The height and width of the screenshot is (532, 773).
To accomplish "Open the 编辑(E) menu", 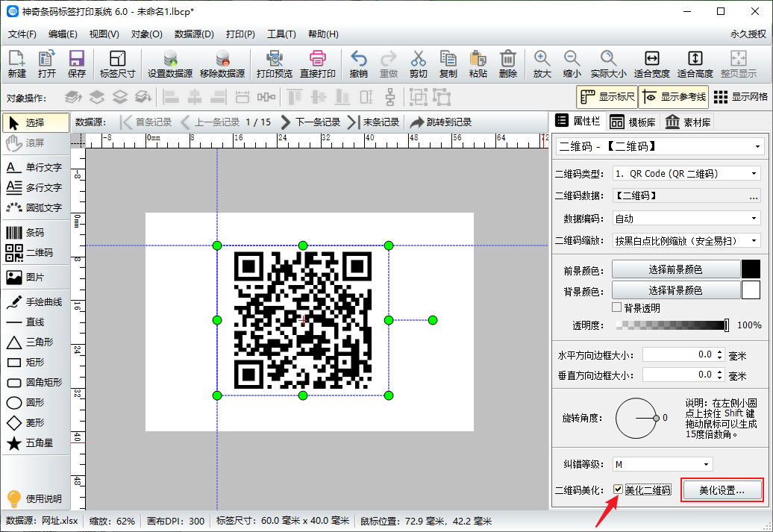I will [x=63, y=34].
